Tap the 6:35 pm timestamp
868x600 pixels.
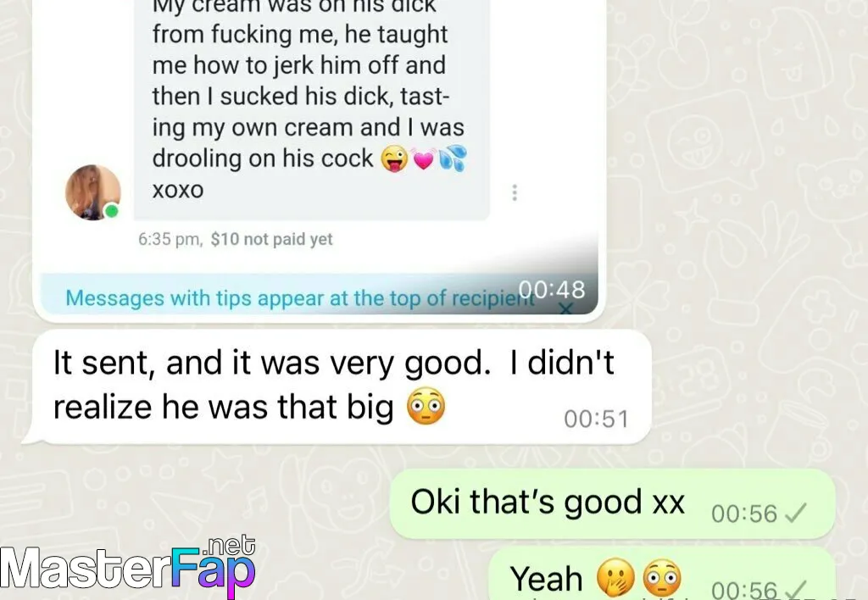click(170, 239)
